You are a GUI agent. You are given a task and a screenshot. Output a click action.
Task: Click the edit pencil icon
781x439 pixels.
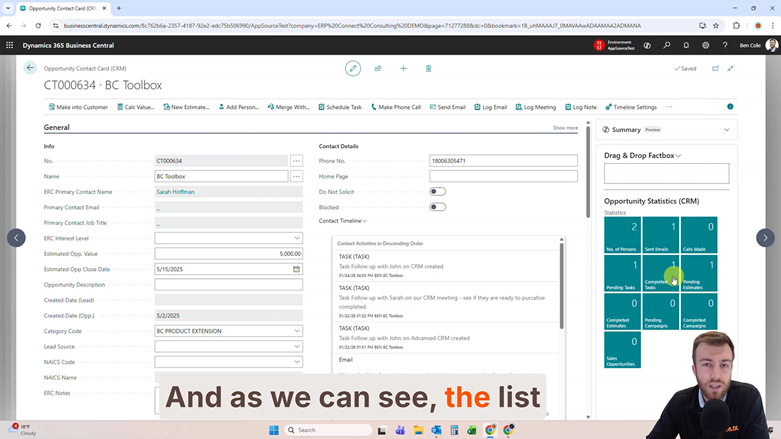point(353,68)
